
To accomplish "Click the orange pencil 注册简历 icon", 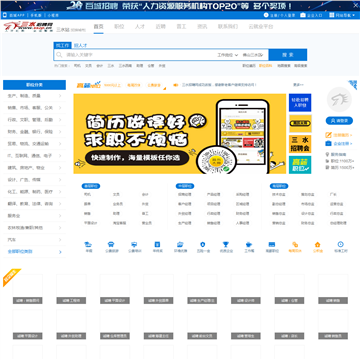I will (328, 135).
